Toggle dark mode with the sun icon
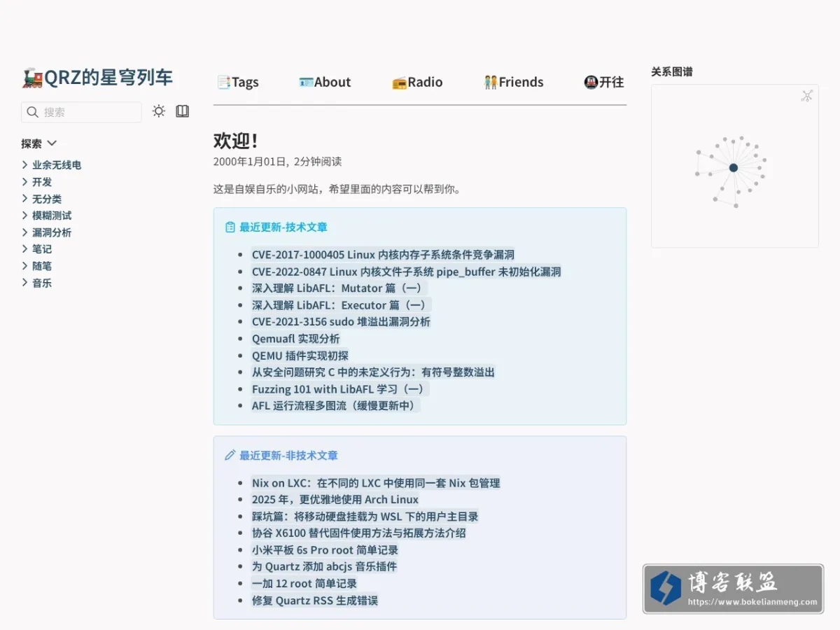840x630 pixels. click(x=159, y=111)
